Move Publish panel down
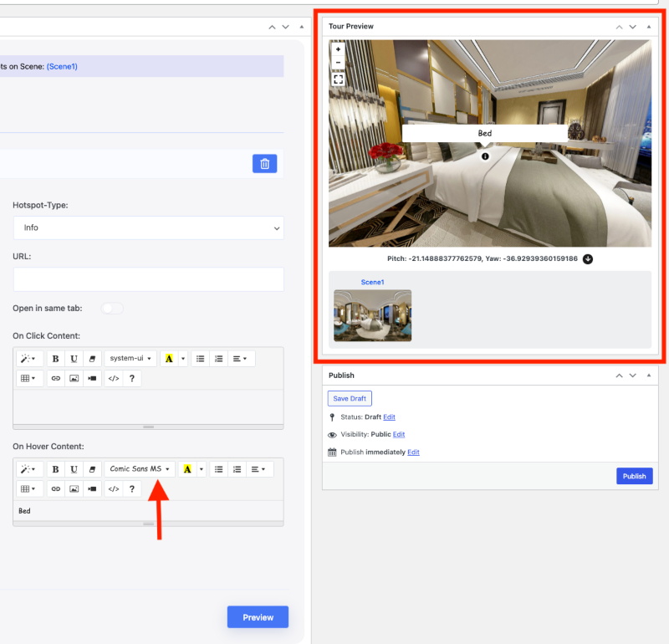This screenshot has width=669, height=644. click(633, 376)
